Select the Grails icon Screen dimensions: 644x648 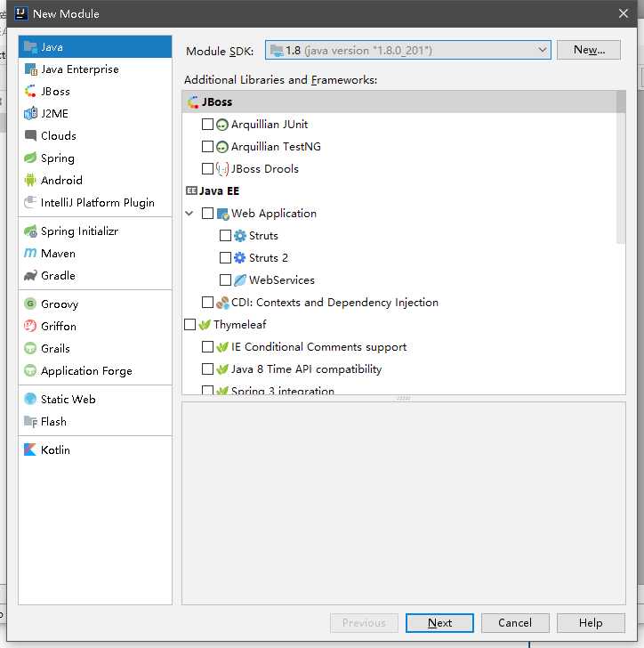[30, 348]
